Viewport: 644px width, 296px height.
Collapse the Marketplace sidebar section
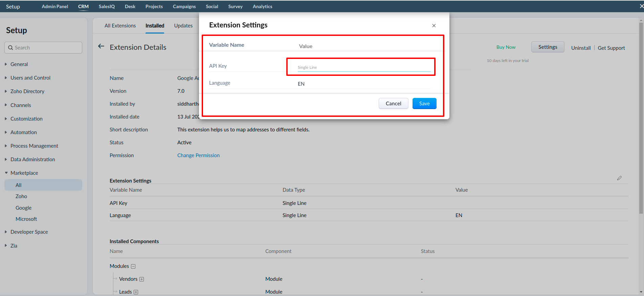click(x=6, y=173)
